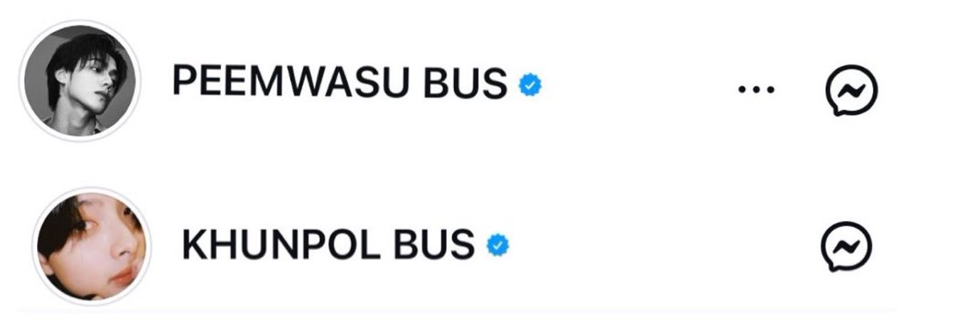Tap the lightning bolt inside the top Messenger bubble
Viewport: 980px width, 326px height.
tap(851, 89)
